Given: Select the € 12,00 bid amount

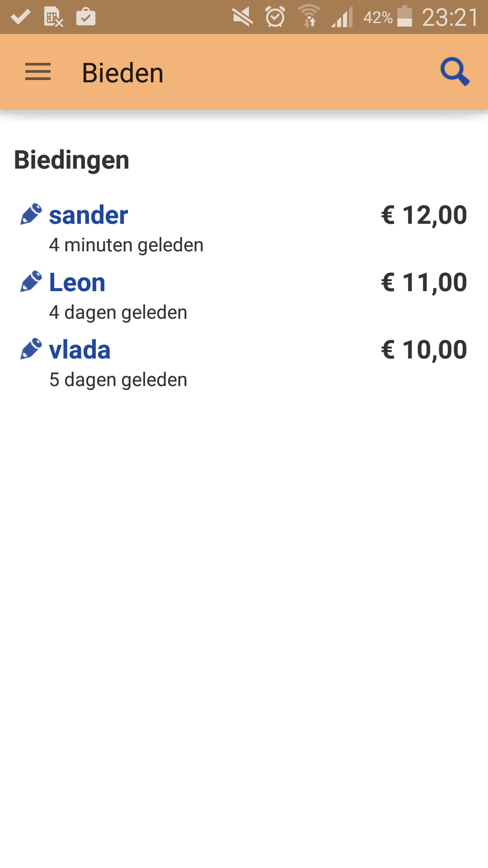Looking at the screenshot, I should 424,215.
